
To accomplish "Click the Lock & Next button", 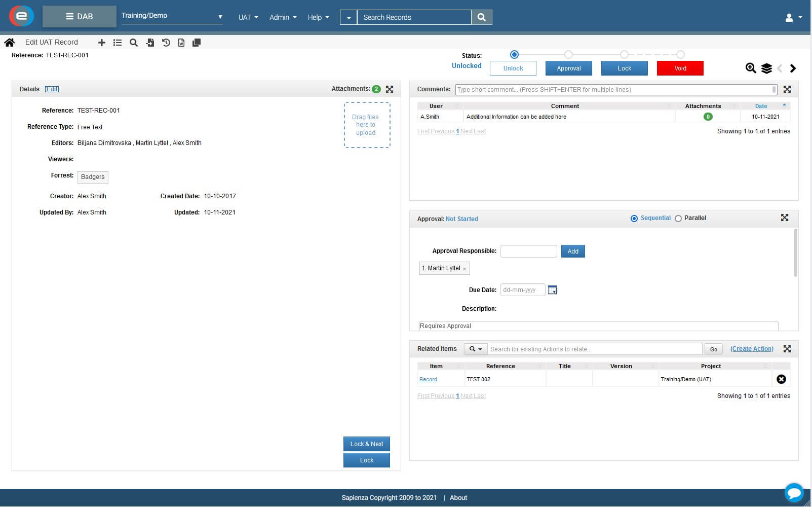I will click(x=366, y=444).
